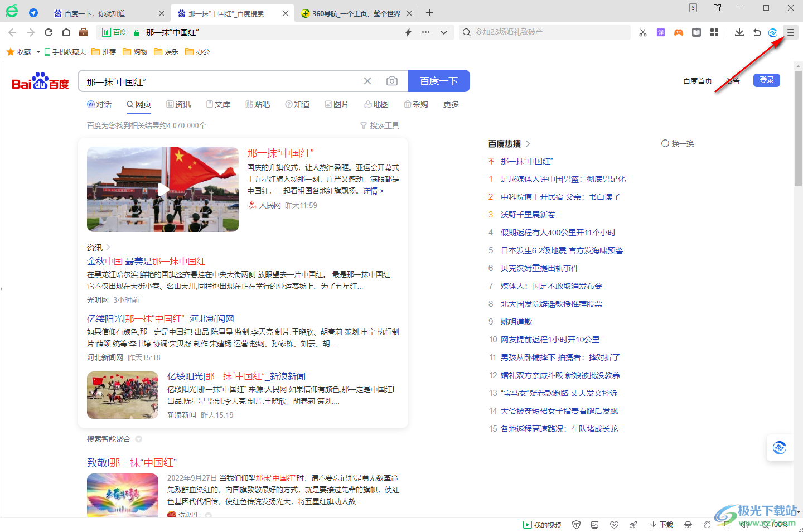Select the 图片 search category
This screenshot has width=803, height=532.
(337, 104)
